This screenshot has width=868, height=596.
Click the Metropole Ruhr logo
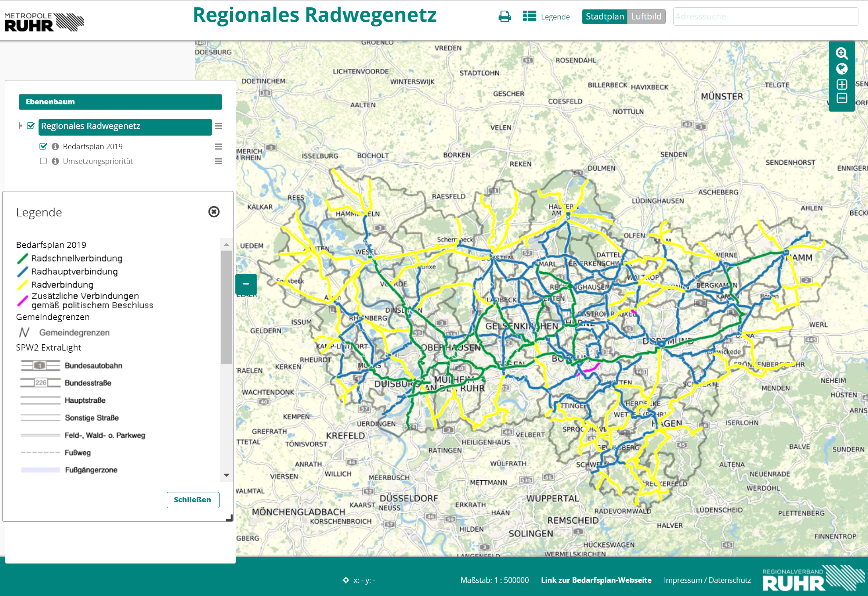pos(44,22)
